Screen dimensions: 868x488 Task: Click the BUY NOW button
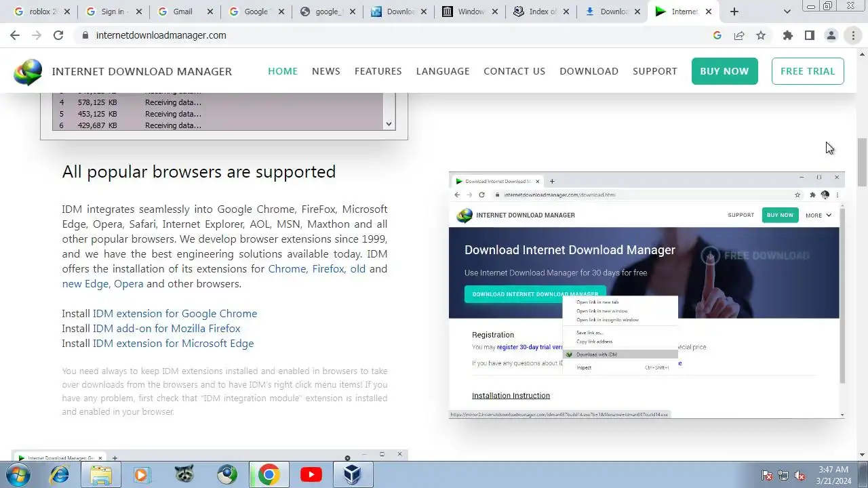pyautogui.click(x=724, y=71)
